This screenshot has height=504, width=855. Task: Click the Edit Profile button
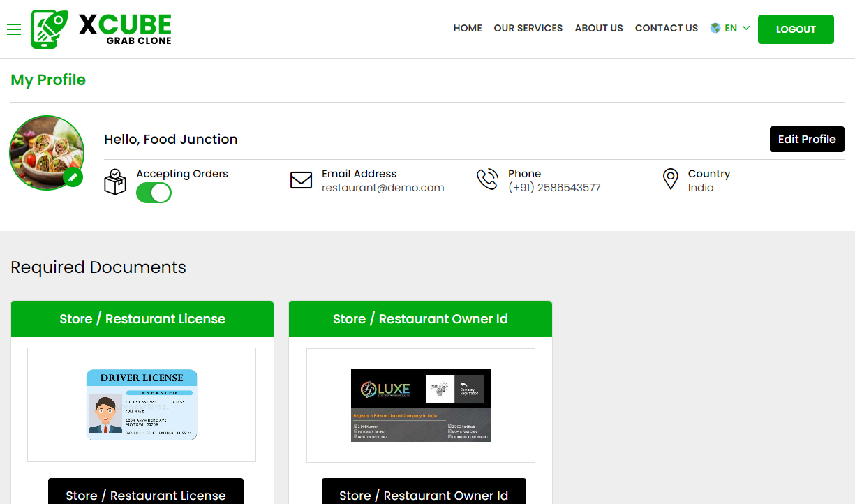[807, 139]
